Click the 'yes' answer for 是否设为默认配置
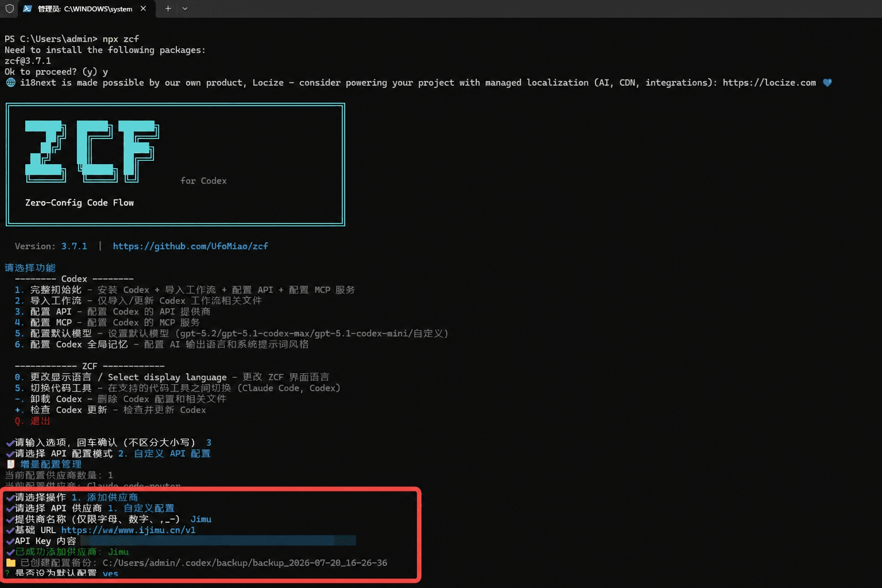This screenshot has width=882, height=588. (110, 574)
